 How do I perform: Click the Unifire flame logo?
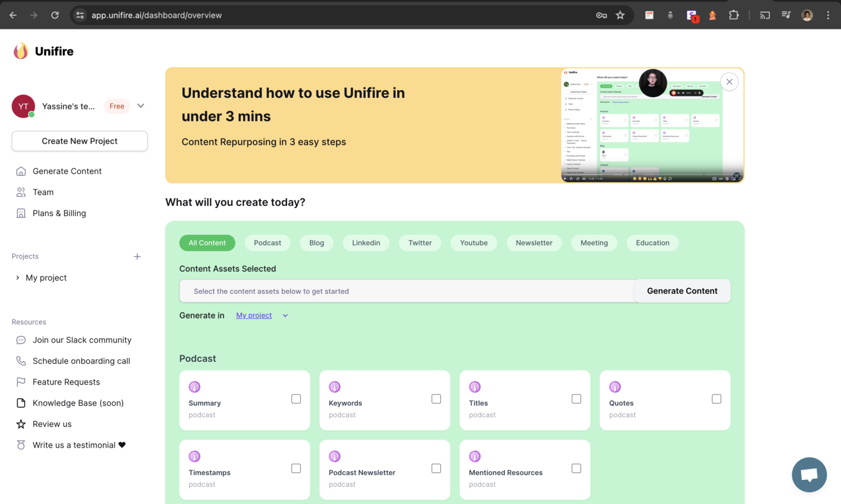coord(20,50)
